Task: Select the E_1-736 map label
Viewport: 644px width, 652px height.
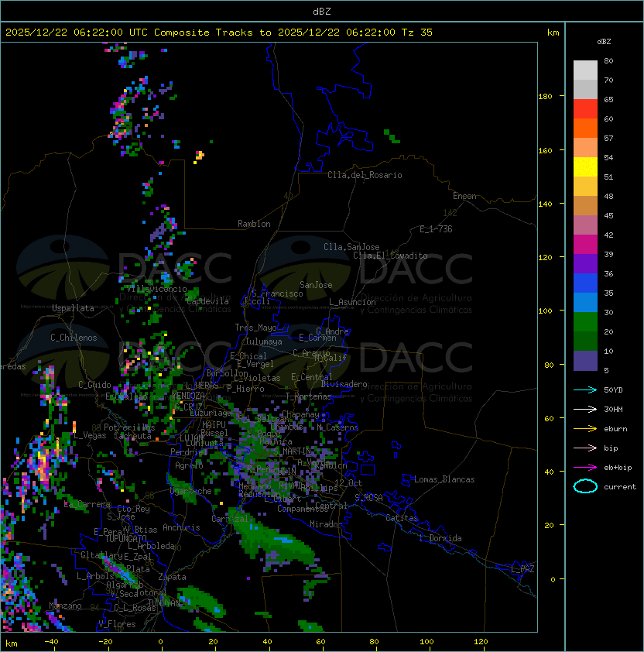Action: point(436,229)
